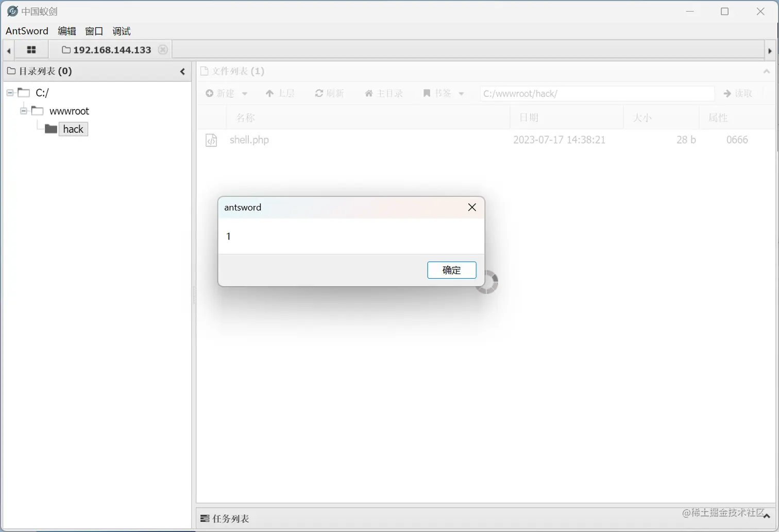
Task: Collapse the 目录列表 panel
Action: pos(182,72)
